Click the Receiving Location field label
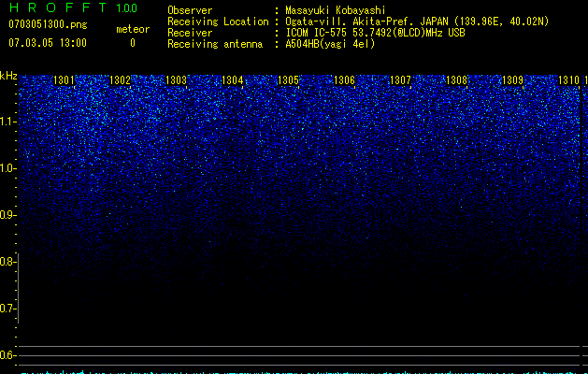Image resolution: width=588 pixels, height=374 pixels. click(x=218, y=22)
